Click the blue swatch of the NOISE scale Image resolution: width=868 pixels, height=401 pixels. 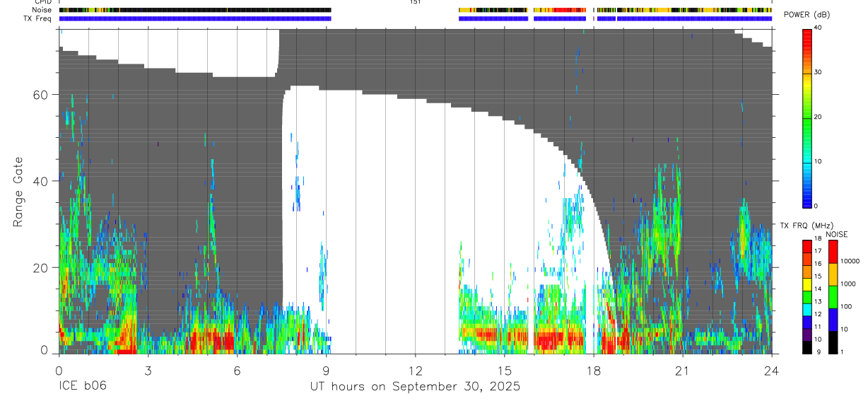pyautogui.click(x=833, y=320)
